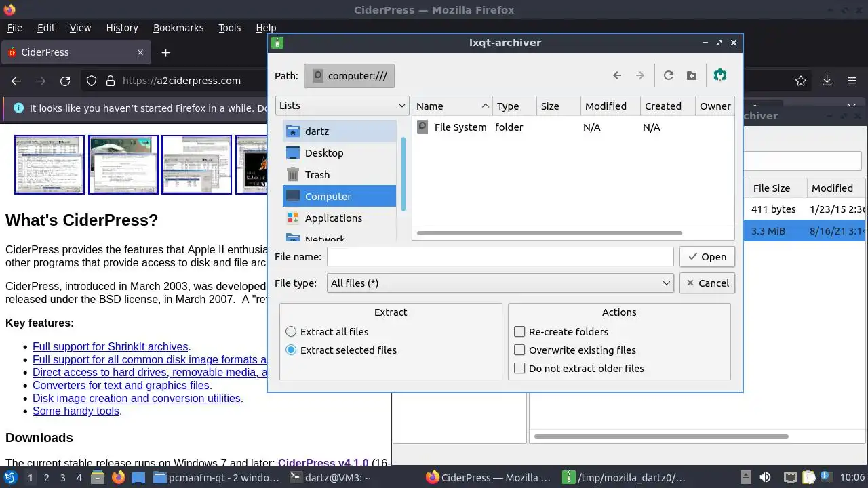Viewport: 868px width, 488px height.
Task: Open the History menu in Firefox
Action: coord(122,28)
